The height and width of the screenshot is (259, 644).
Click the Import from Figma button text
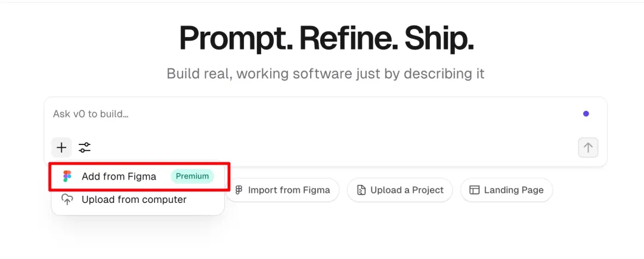(x=289, y=190)
